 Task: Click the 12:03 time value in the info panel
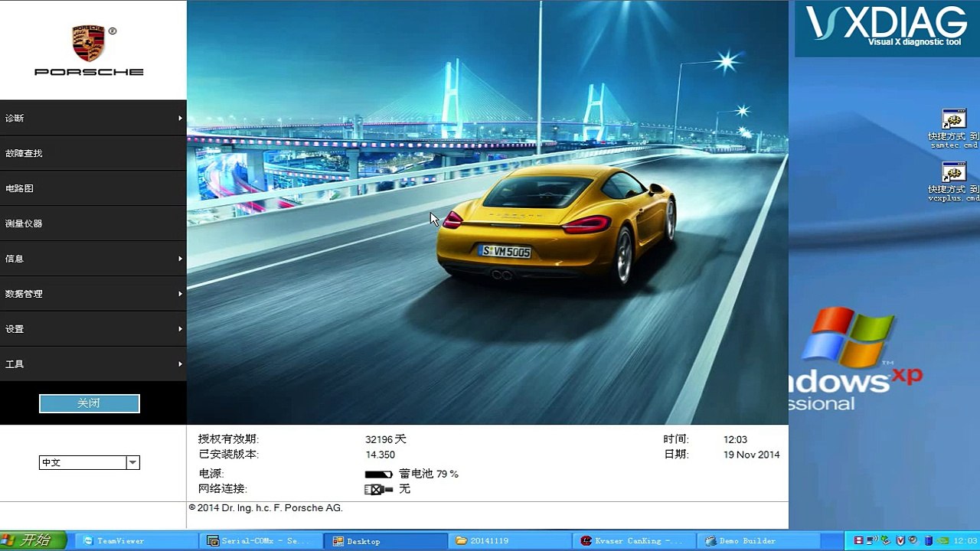735,439
